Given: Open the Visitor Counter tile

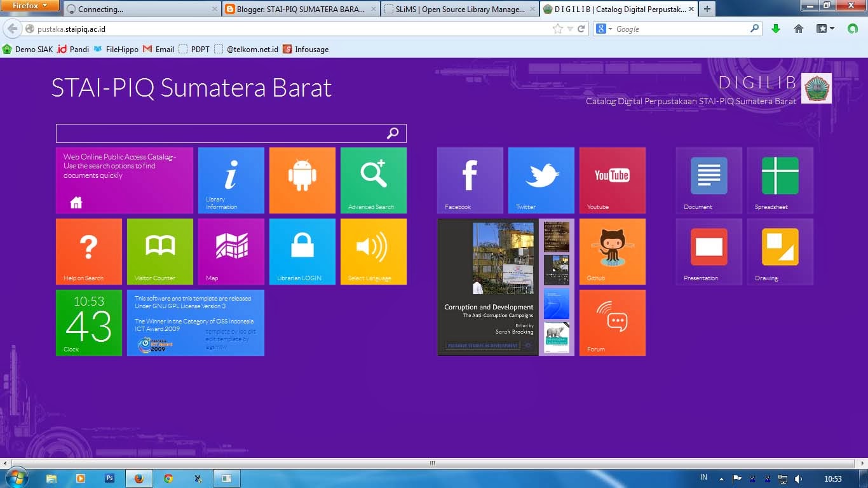Looking at the screenshot, I should (x=160, y=252).
